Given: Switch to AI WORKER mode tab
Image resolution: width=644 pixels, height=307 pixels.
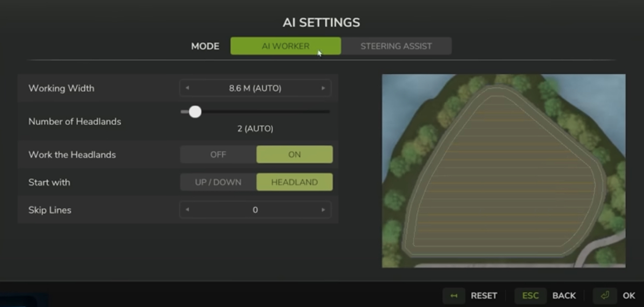Looking at the screenshot, I should [x=285, y=46].
